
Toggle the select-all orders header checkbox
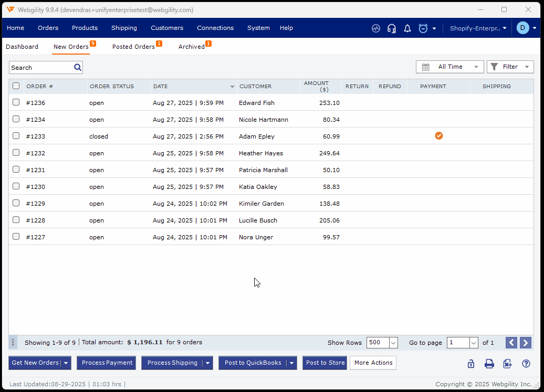[x=16, y=86]
